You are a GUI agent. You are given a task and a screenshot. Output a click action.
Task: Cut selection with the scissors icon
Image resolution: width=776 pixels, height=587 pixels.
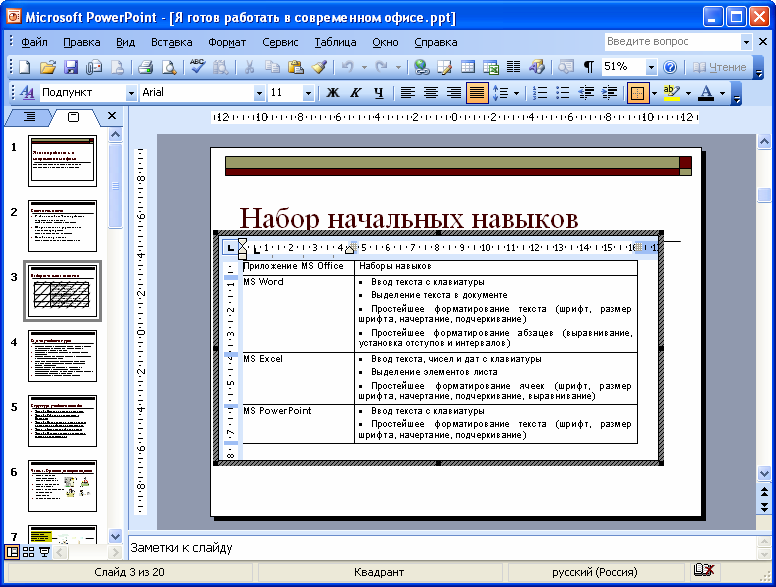coord(249,67)
